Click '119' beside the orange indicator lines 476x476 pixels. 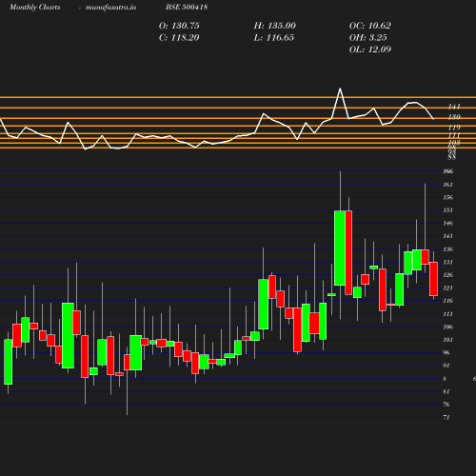click(x=454, y=128)
